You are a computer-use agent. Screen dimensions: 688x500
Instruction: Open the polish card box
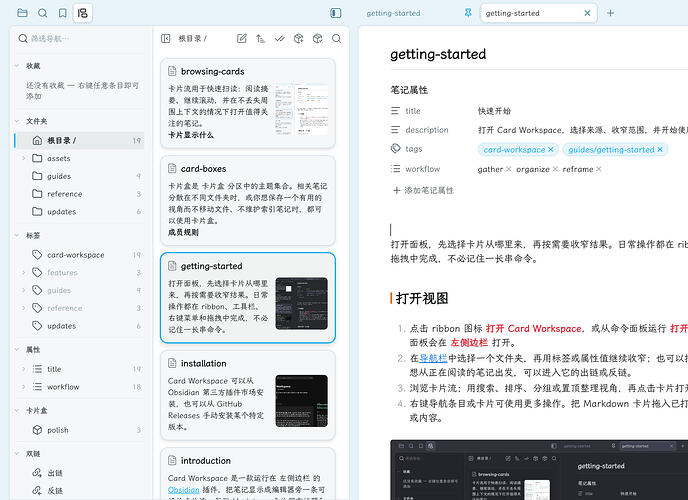(x=79, y=430)
